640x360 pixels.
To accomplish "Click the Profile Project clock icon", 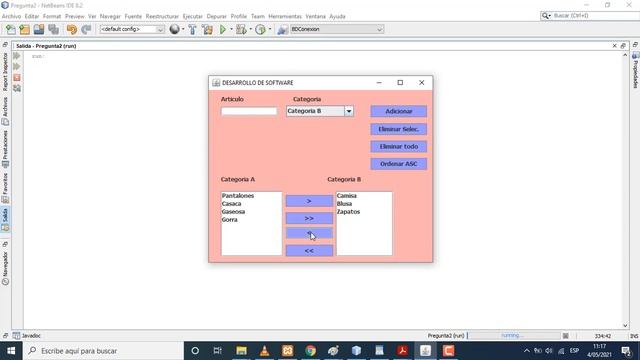I will (x=260, y=29).
